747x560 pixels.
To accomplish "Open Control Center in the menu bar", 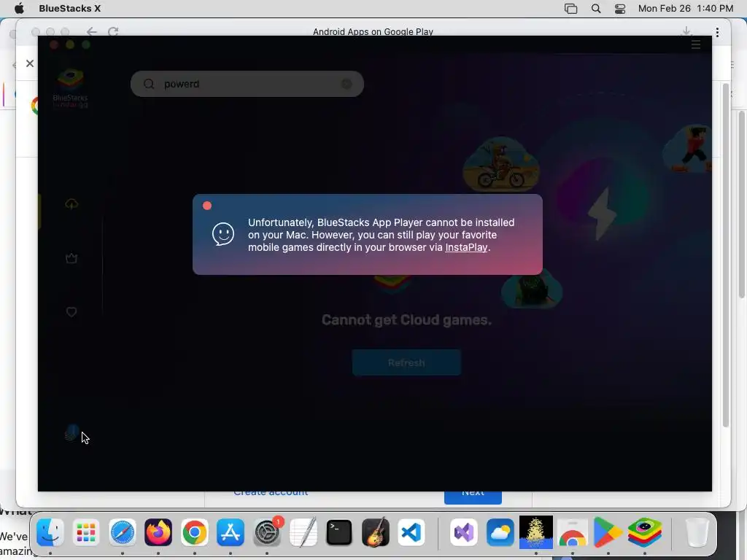I will point(620,9).
